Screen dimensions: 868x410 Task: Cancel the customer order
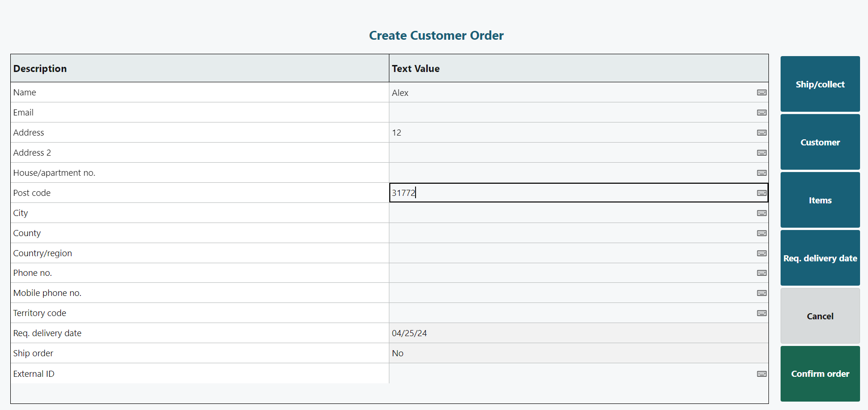coord(820,316)
